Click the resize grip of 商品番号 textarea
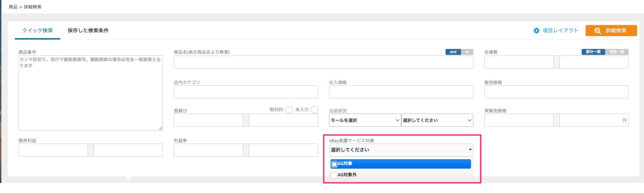Image resolution: width=644 pixels, height=193 pixels. (161, 128)
